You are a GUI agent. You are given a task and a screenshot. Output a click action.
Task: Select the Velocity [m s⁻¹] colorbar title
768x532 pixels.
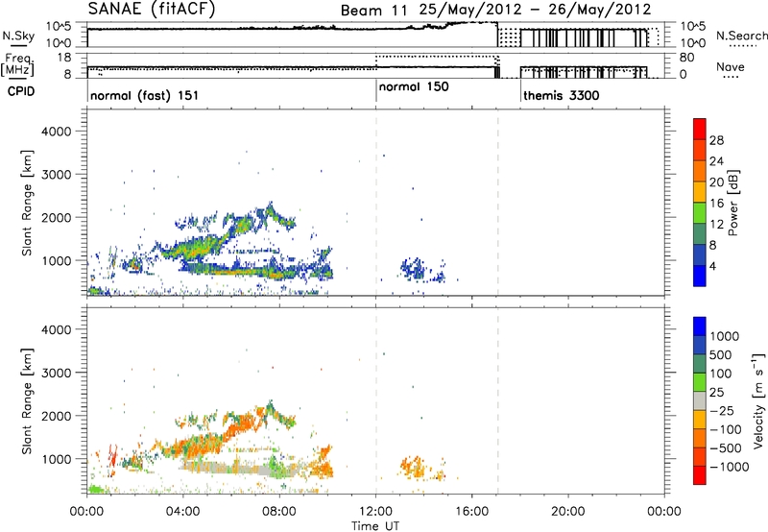(758, 400)
